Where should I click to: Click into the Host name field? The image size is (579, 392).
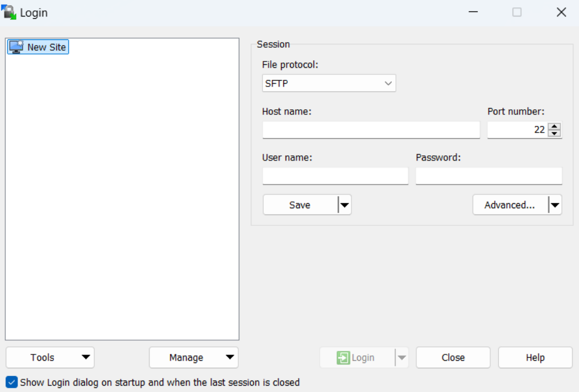[x=371, y=130]
